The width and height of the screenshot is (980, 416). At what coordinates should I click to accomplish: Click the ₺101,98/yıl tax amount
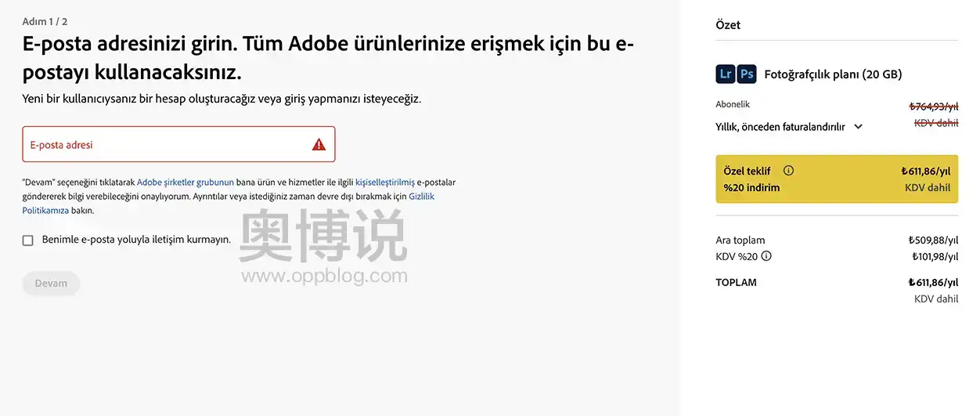(x=935, y=256)
